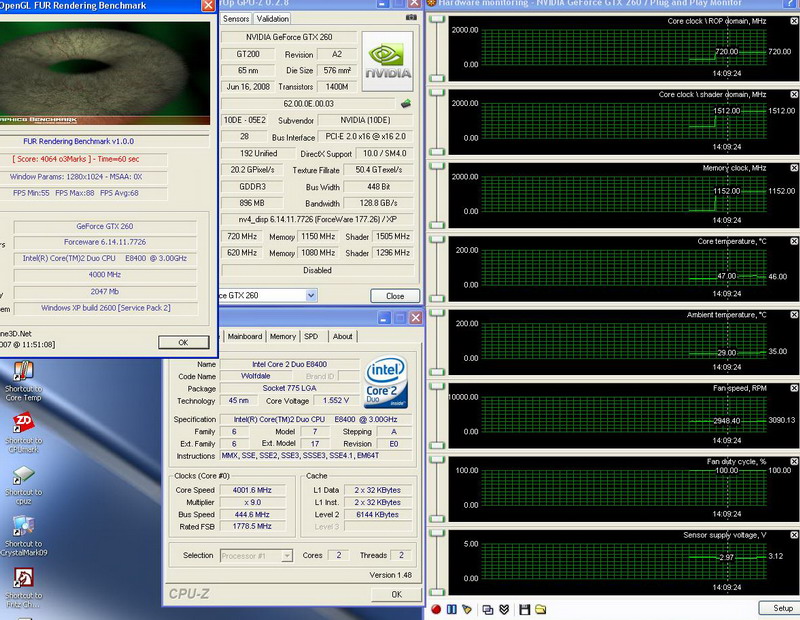Click the OK button in CPU-Z

coord(396,594)
